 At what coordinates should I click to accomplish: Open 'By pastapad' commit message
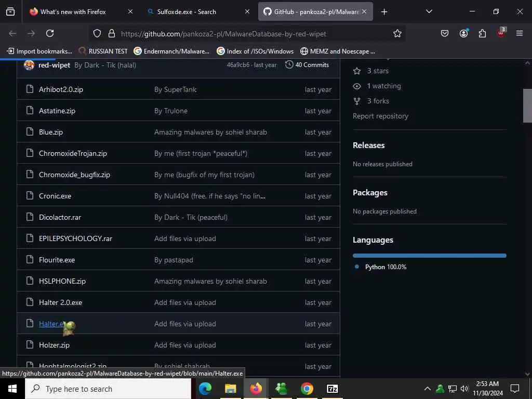pos(174,260)
